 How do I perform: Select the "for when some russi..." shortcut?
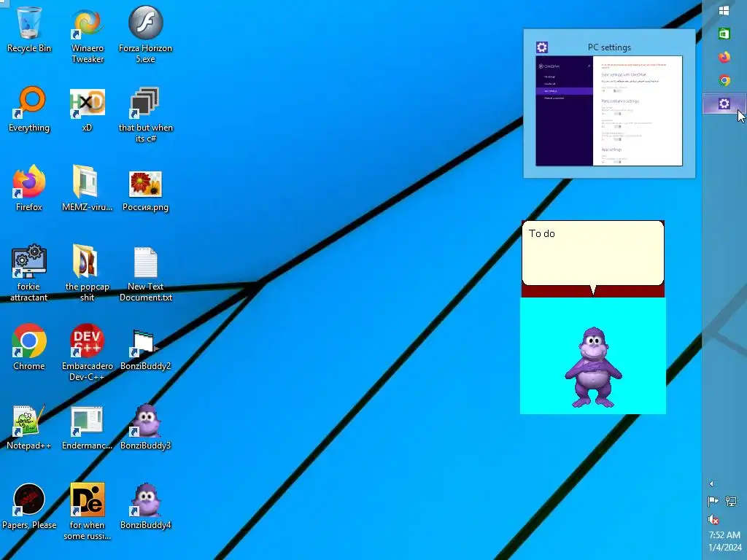88,513
